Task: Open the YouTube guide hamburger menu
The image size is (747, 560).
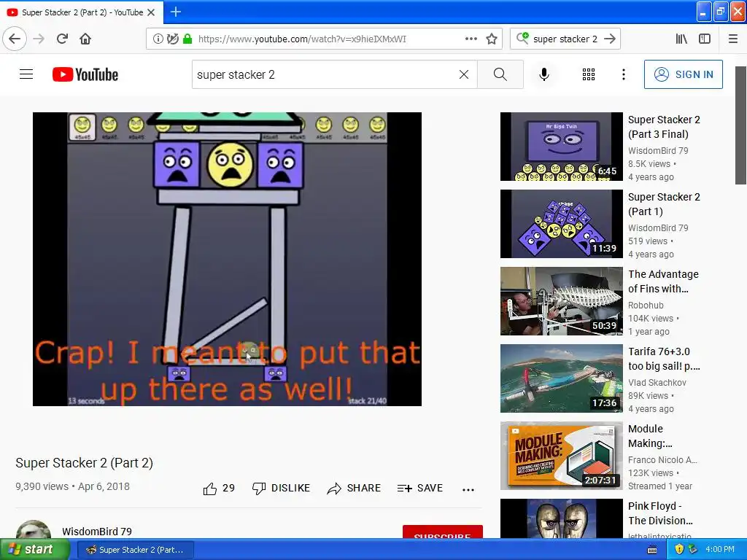Action: click(x=26, y=74)
